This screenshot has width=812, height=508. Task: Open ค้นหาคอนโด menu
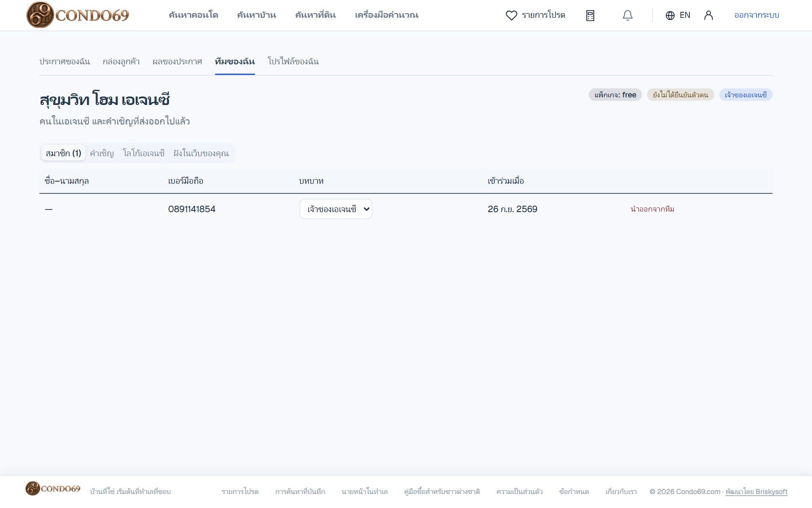pyautogui.click(x=193, y=15)
